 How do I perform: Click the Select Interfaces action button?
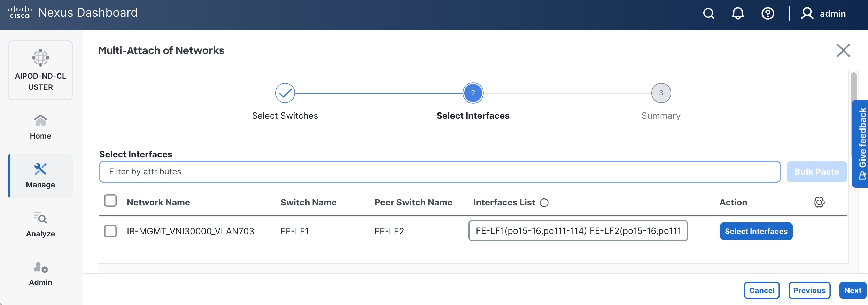[756, 231]
